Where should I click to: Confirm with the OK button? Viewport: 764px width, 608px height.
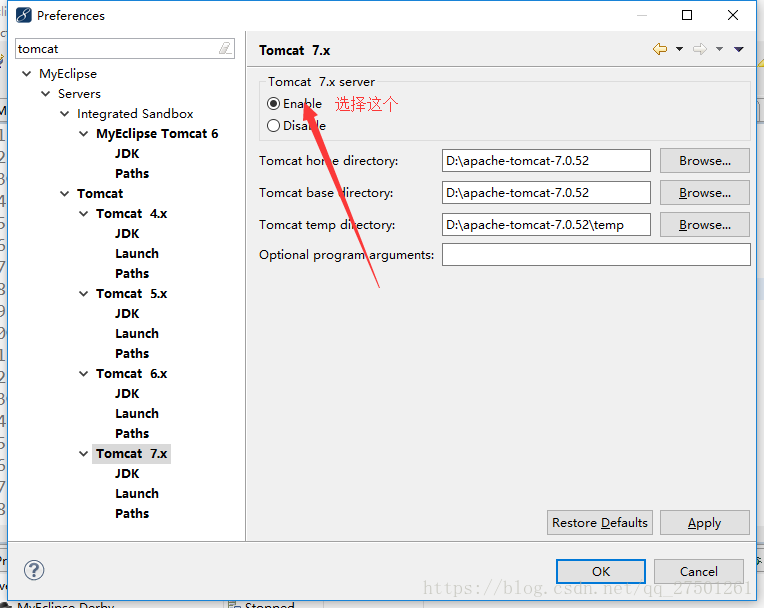tap(601, 571)
